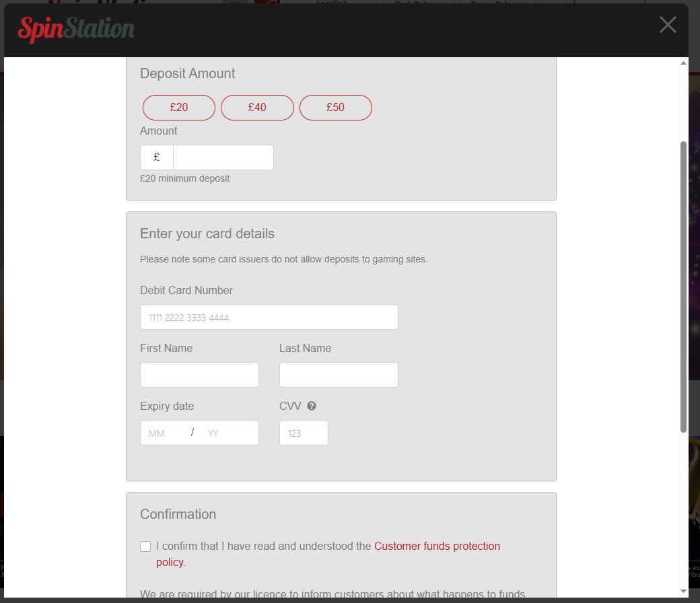The image size is (700, 603).
Task: Open the Customer funds protection policy link
Action: [437, 546]
